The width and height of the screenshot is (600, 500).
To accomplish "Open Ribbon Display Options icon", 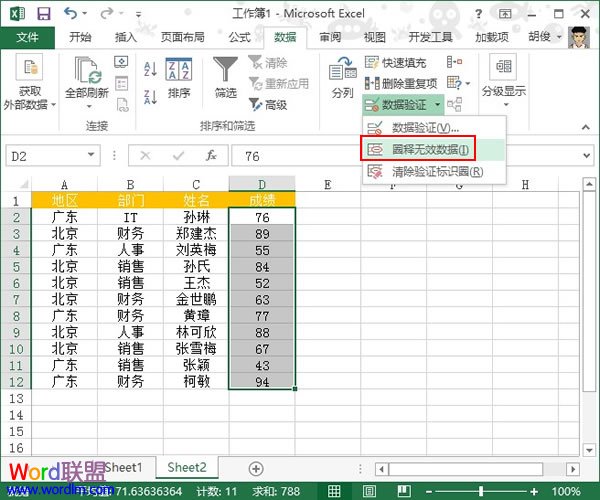I will tap(505, 14).
